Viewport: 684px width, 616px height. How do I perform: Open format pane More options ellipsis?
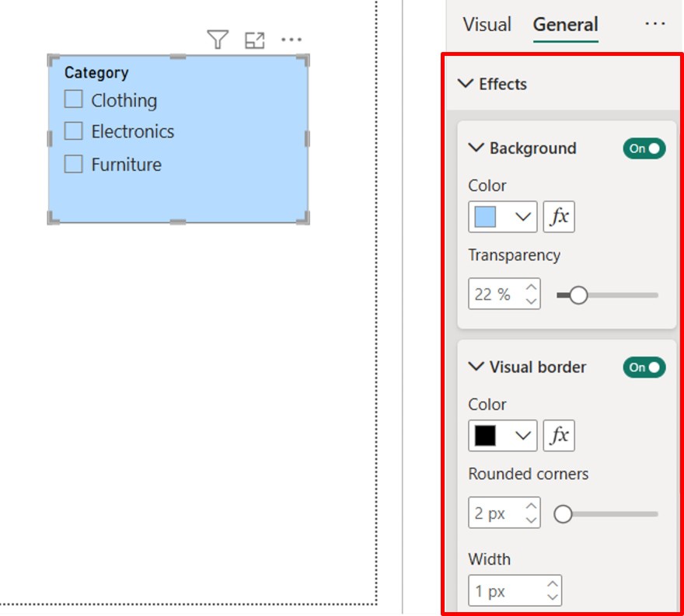click(655, 24)
